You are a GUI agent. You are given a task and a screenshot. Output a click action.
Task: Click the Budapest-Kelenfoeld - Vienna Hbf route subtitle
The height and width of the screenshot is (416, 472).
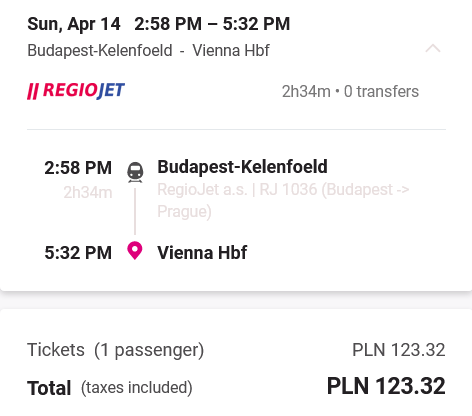point(148,51)
